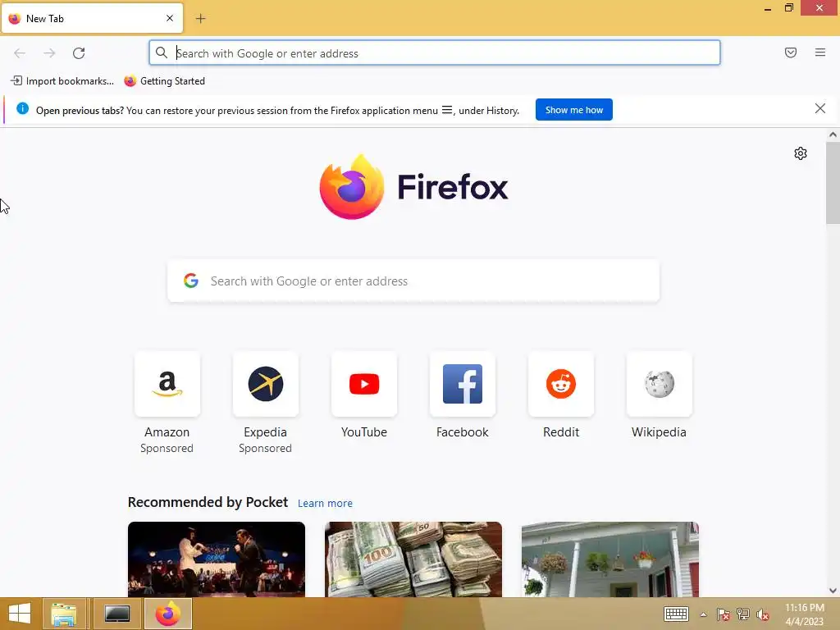This screenshot has height=630, width=840.
Task: Focus the Google search box on page
Action: (x=413, y=281)
